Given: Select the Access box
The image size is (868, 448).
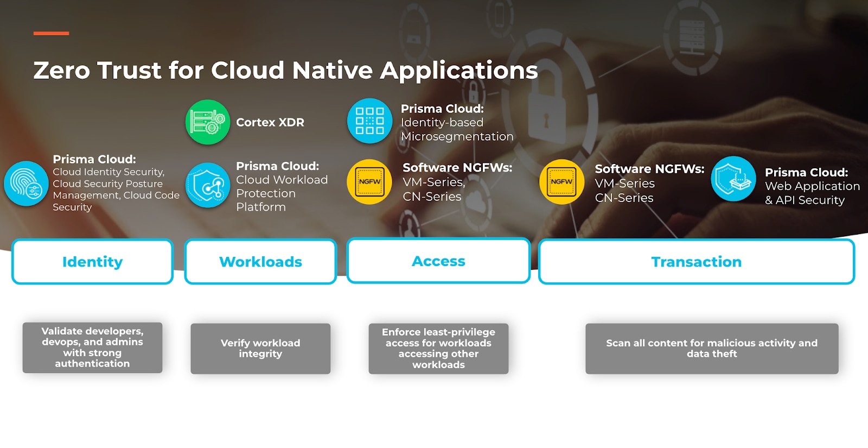Looking at the screenshot, I should click(438, 261).
